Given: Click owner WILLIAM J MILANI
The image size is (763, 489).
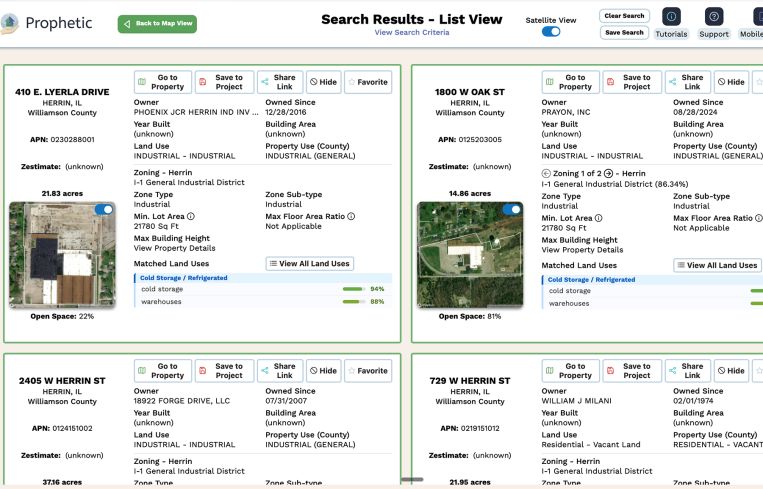Looking at the screenshot, I should [577, 401].
